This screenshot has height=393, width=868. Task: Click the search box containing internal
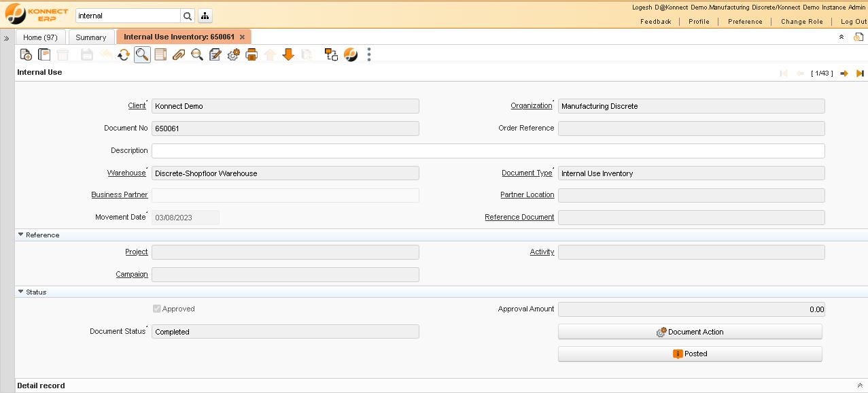(x=128, y=16)
